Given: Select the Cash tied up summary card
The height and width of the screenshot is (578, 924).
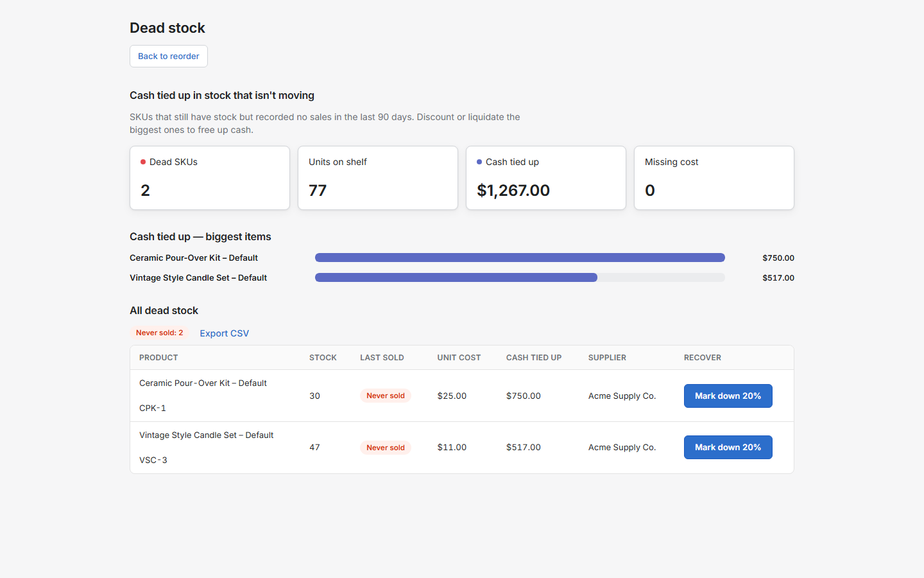Looking at the screenshot, I should coord(546,178).
